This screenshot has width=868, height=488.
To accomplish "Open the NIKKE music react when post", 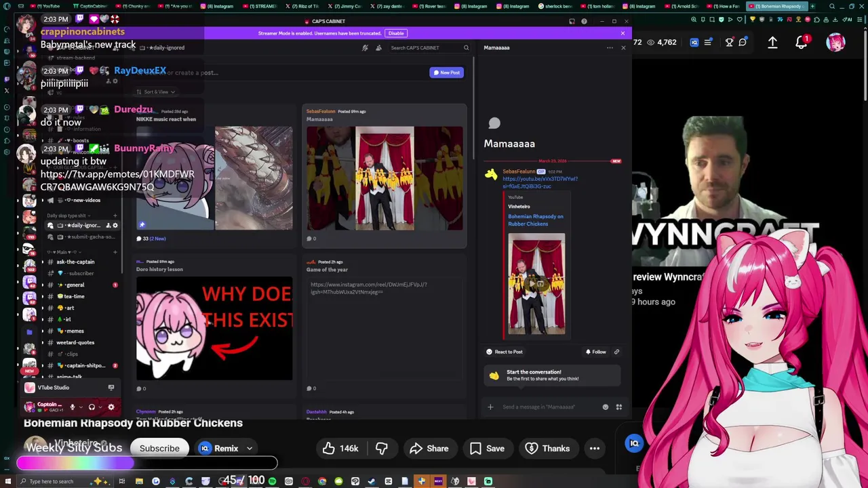I will point(214,175).
